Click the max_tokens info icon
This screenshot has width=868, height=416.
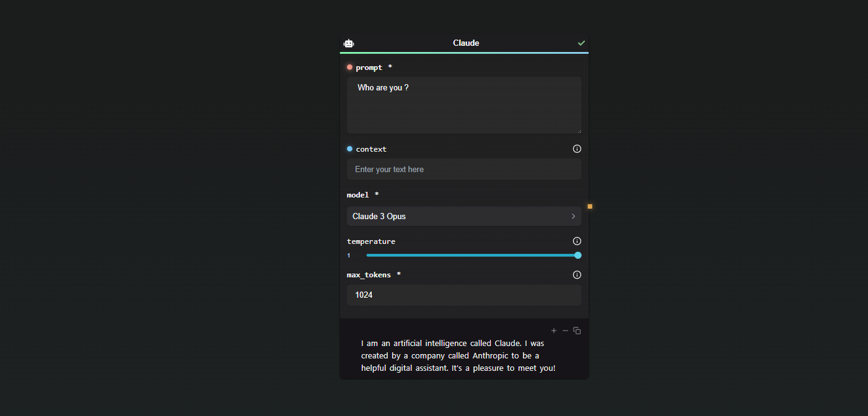coord(577,275)
